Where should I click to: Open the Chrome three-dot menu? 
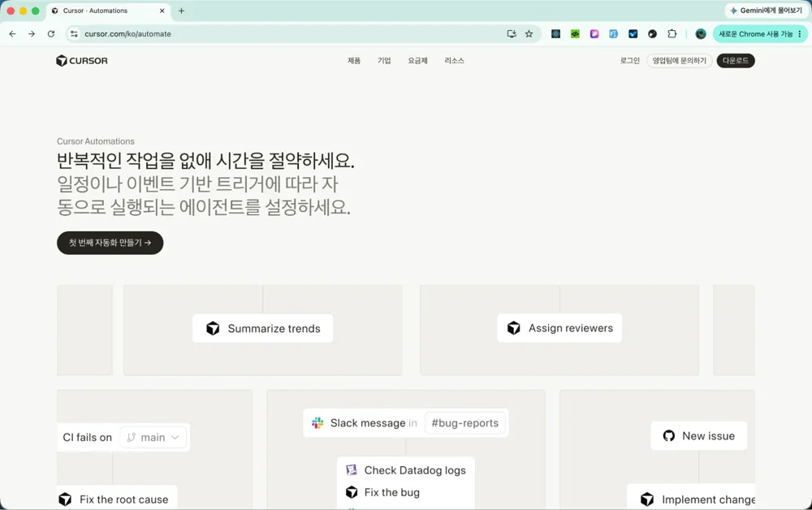click(x=800, y=33)
